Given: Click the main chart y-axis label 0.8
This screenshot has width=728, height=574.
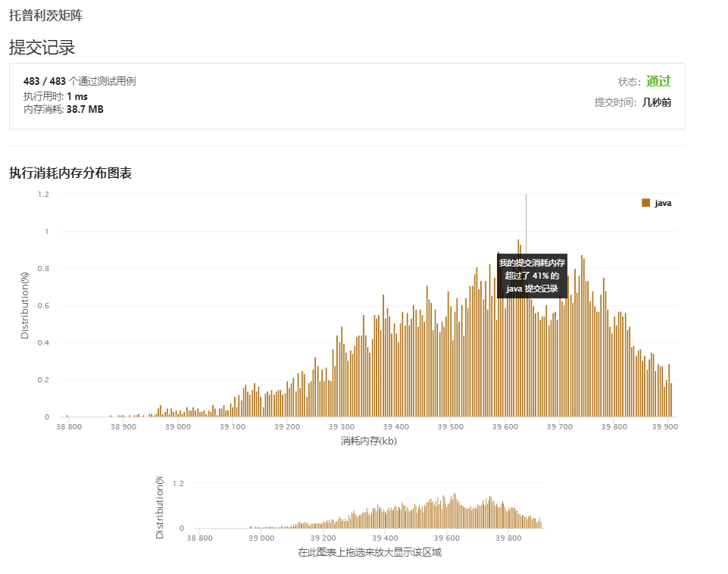Looking at the screenshot, I should 43,269.
